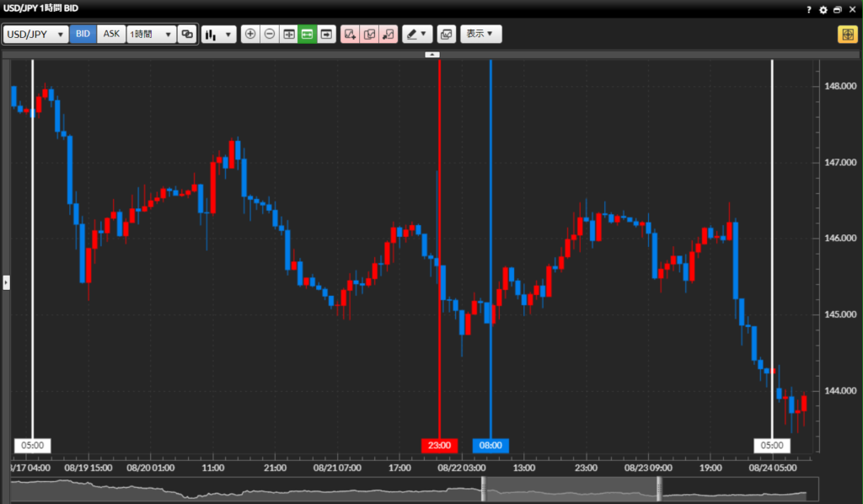Open the chart type bar-style dropdown
Image resolution: width=863 pixels, height=504 pixels.
point(219,35)
